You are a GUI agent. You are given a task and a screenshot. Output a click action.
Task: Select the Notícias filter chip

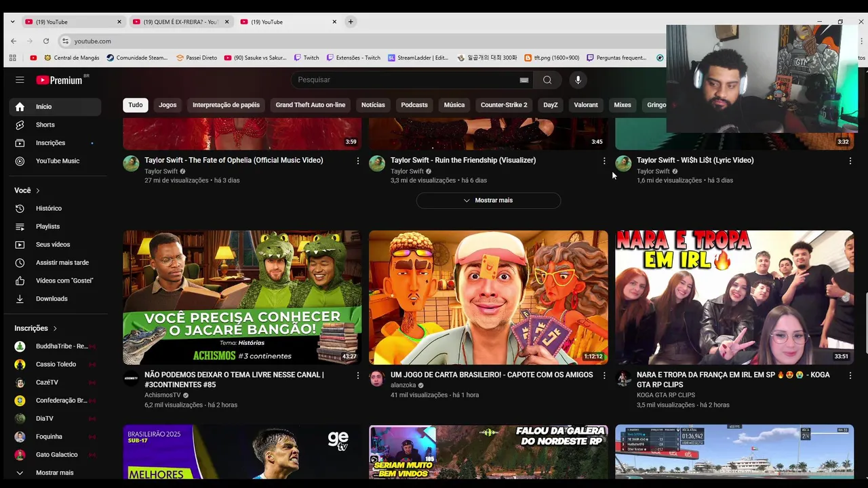[x=373, y=105]
